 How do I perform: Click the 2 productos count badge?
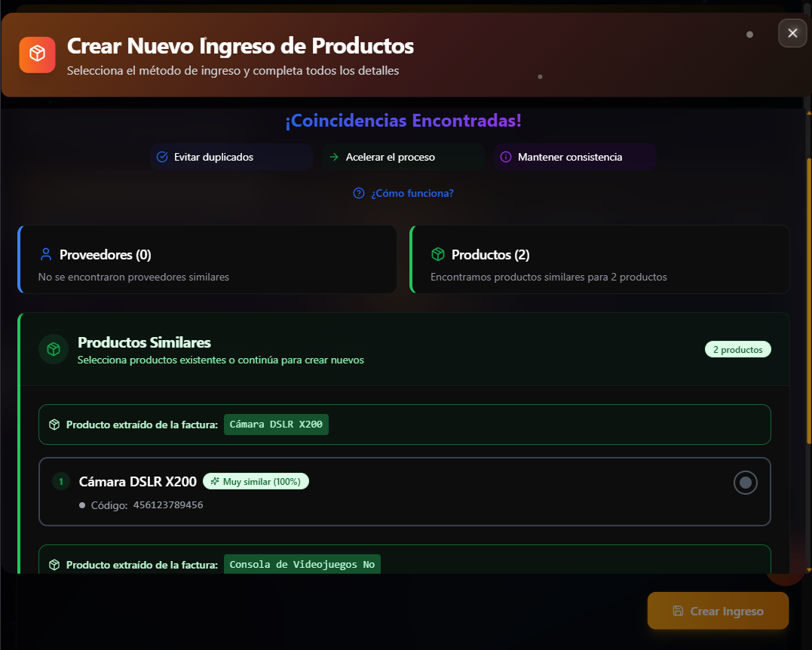pyautogui.click(x=737, y=349)
